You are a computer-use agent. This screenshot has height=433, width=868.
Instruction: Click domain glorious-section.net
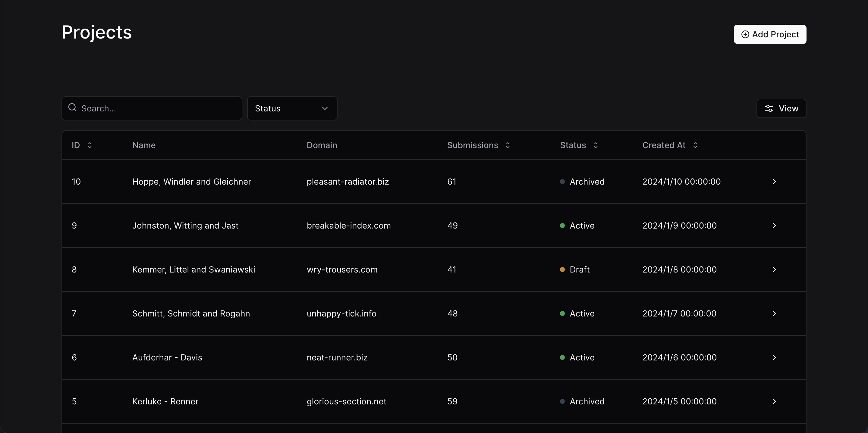[346, 401]
